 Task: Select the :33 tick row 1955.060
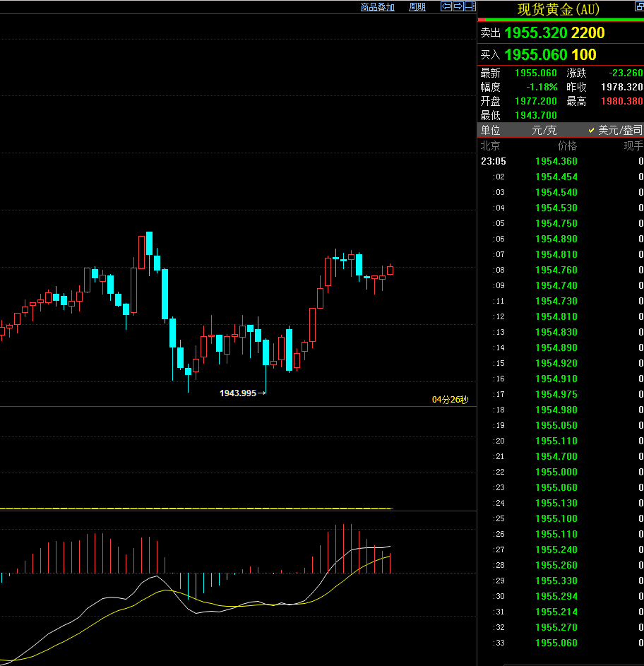point(561,643)
